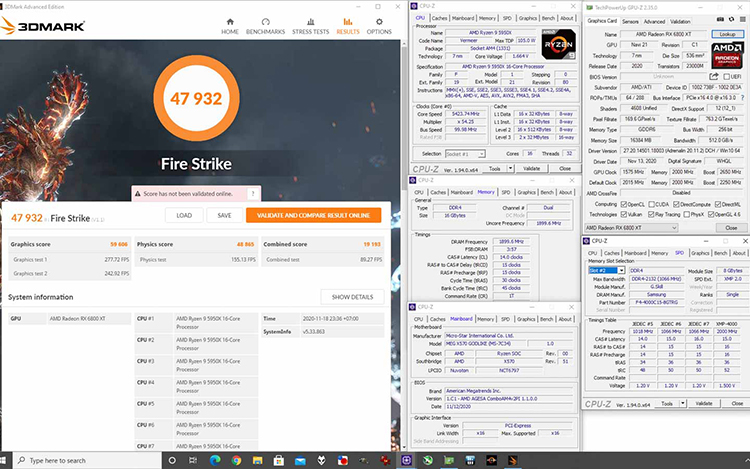The height and width of the screenshot is (469, 750).
Task: Click the Ryzen logo in CPU-Z
Action: (x=559, y=44)
